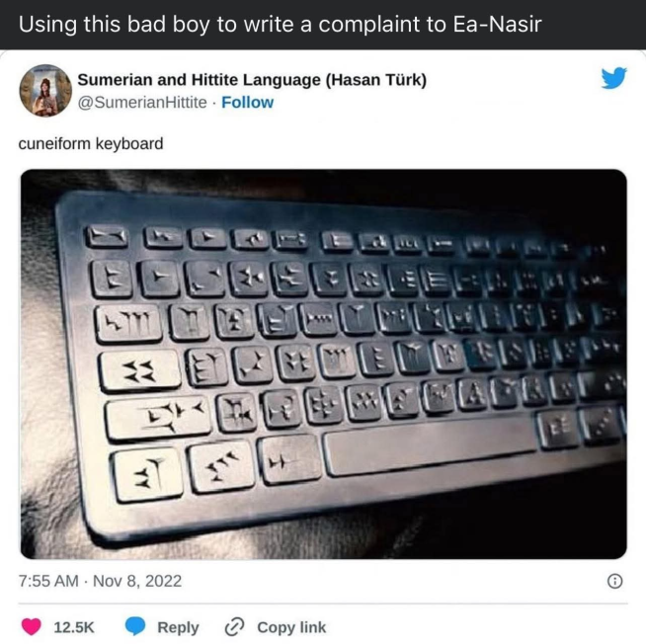Like the tweet with the heart icon
Viewport: 646px width, 644px height.
coord(32,626)
